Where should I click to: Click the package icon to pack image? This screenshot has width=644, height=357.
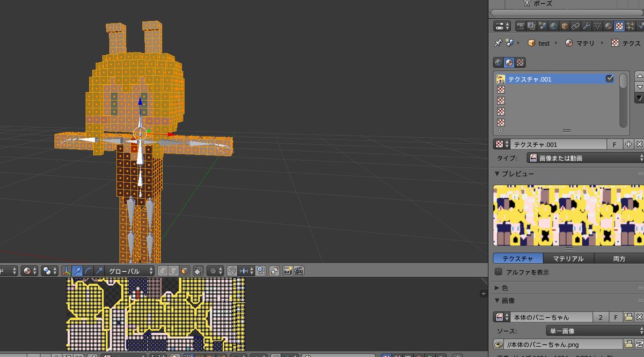point(499,344)
